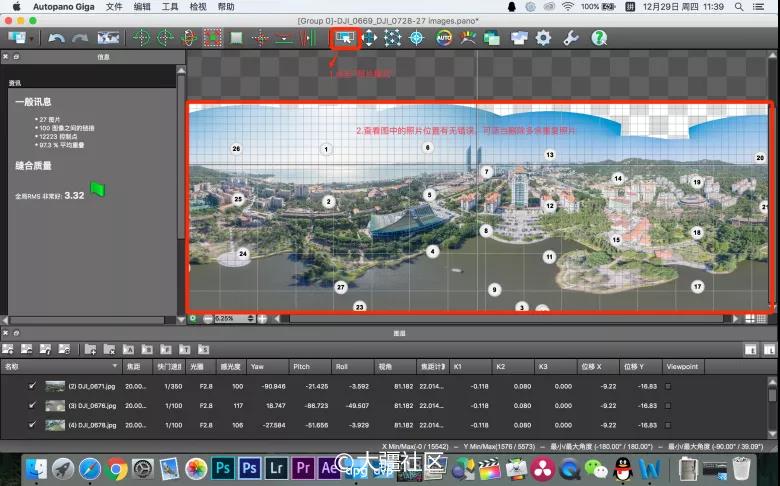Open the zoom percentage 0.25% field
This screenshot has height=486, width=780.
[x=233, y=318]
